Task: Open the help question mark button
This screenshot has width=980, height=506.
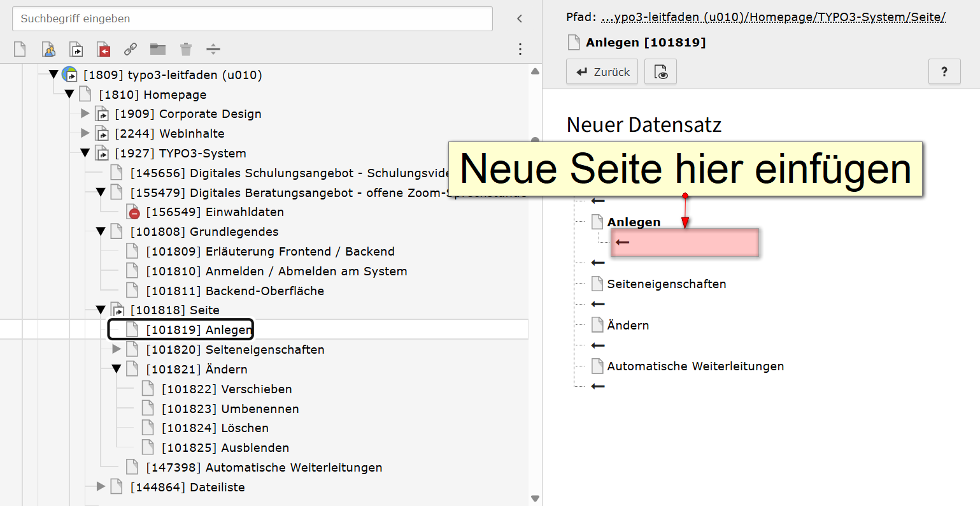Action: 944,72
